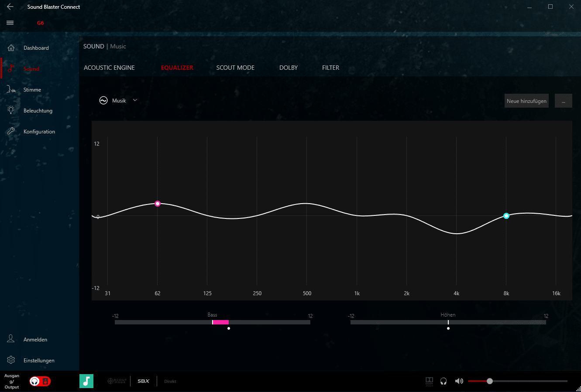Open Dashboard from the sidebar

click(x=36, y=48)
